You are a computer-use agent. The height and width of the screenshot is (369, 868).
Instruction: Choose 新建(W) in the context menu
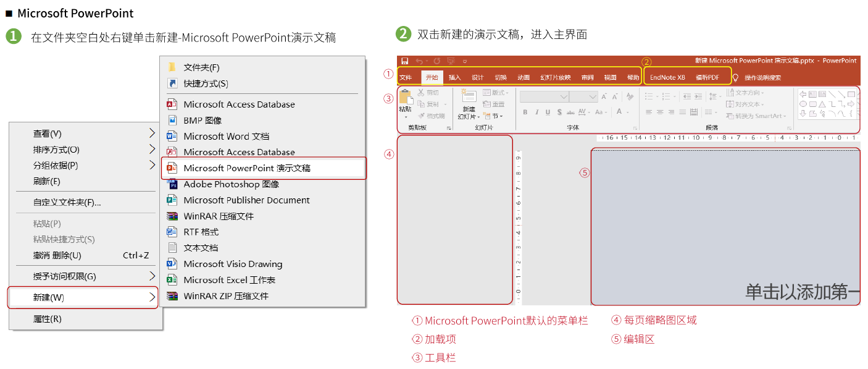click(x=83, y=297)
